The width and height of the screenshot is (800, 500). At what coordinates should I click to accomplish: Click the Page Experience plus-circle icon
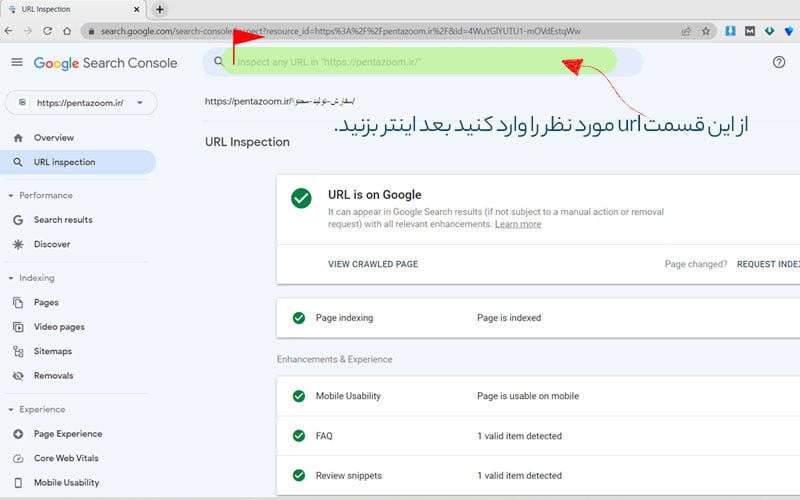[18, 434]
